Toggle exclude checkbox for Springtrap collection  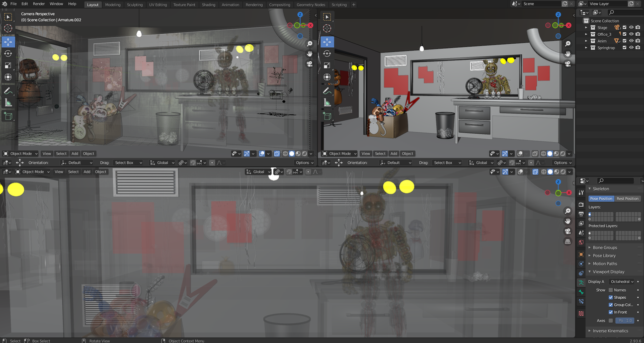pyautogui.click(x=624, y=48)
